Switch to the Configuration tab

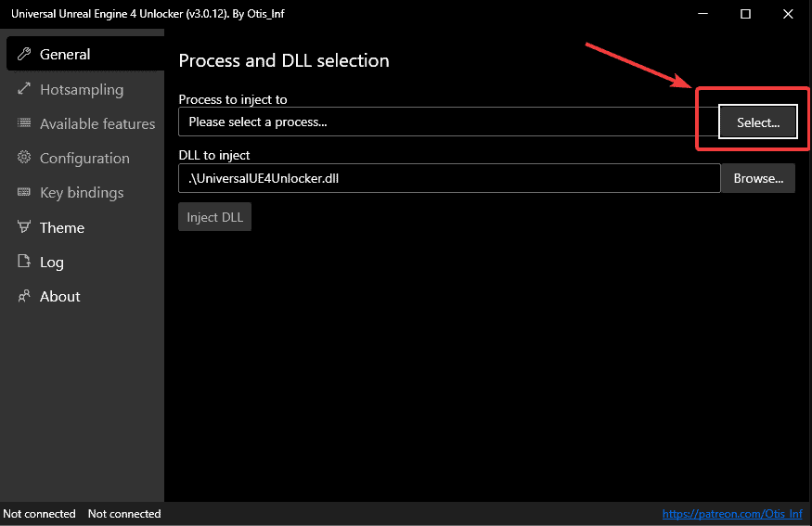click(84, 158)
